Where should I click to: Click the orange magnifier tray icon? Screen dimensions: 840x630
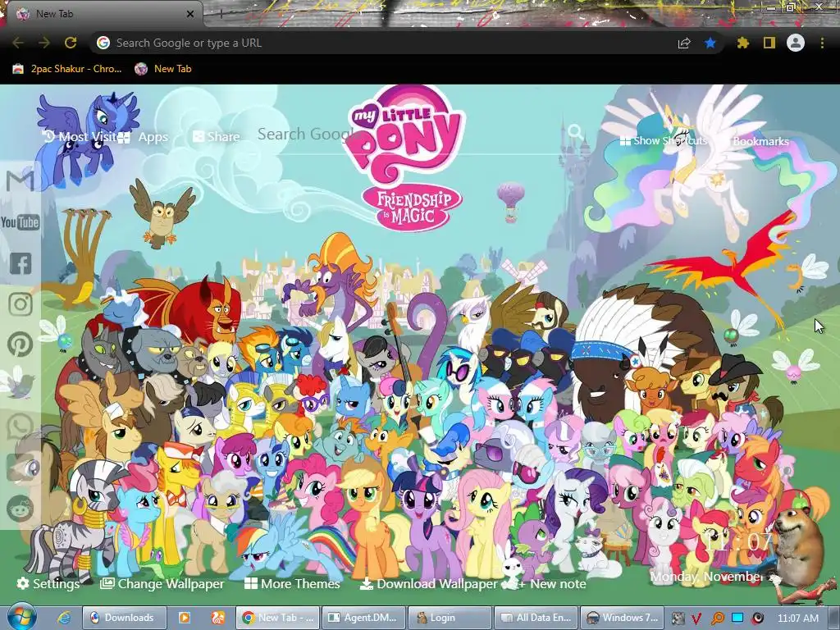click(718, 619)
